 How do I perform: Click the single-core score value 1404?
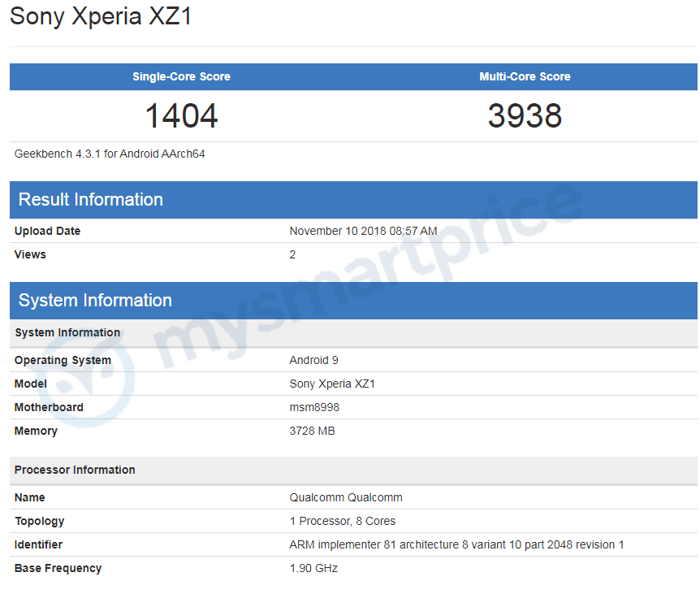pyautogui.click(x=181, y=115)
